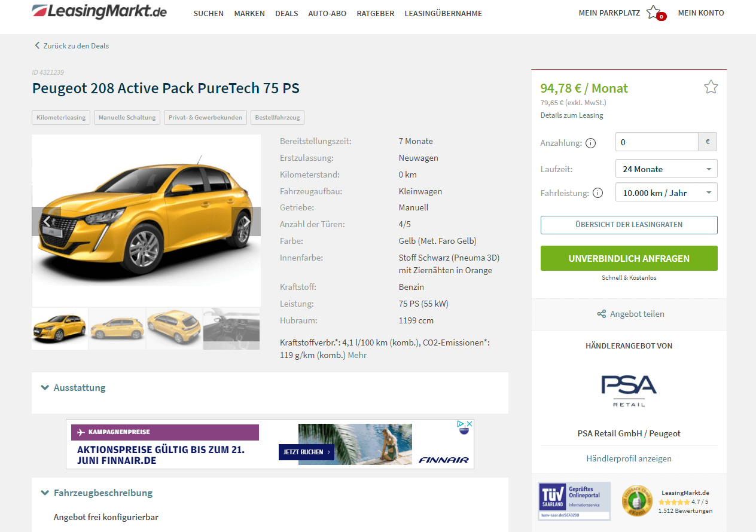Click the Kilometerleasing tag
Viewport: 756px width, 532px height.
[61, 117]
